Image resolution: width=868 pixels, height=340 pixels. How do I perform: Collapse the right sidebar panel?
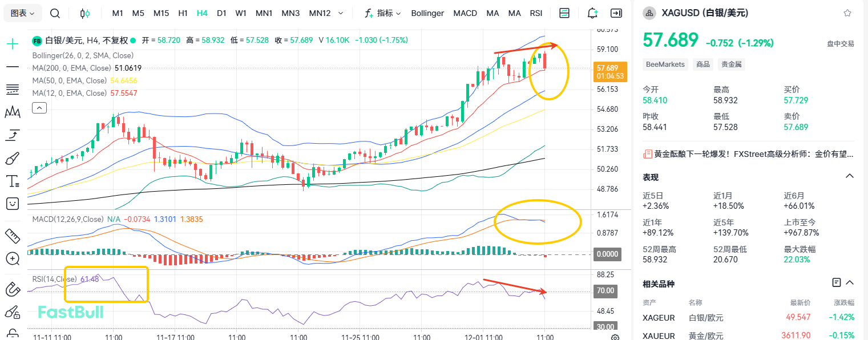pyautogui.click(x=616, y=13)
